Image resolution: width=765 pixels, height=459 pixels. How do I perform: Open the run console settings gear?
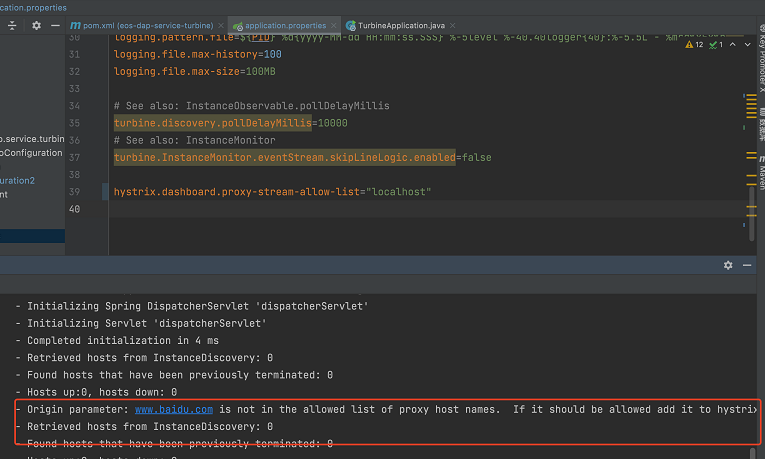pyautogui.click(x=728, y=265)
